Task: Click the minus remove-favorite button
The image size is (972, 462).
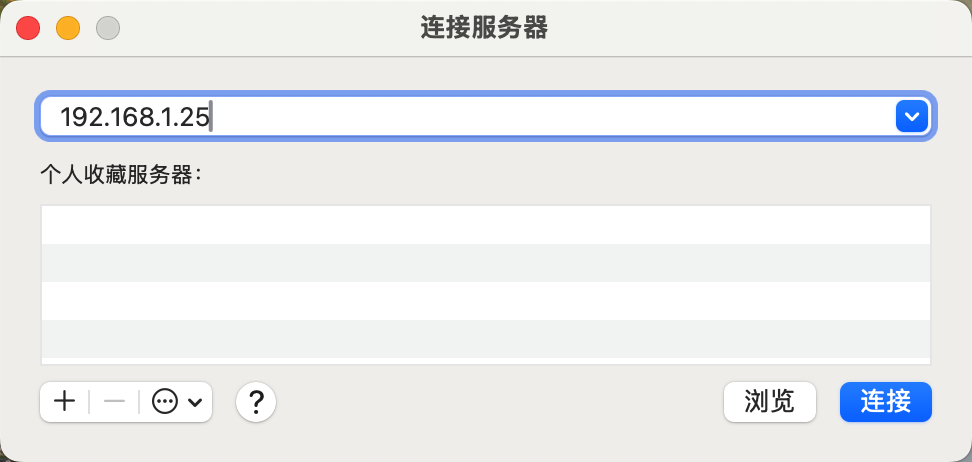Action: [x=114, y=402]
